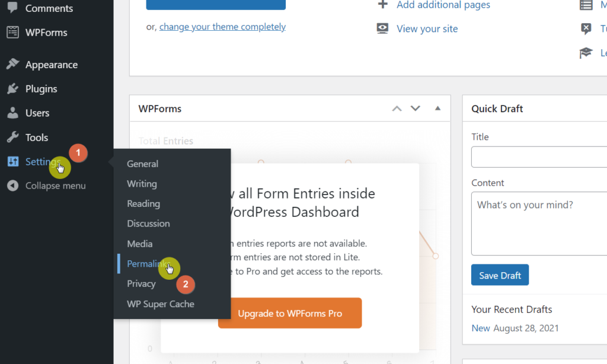Click the Collapse menu arrow icon
Viewport: 607px width, 364px height.
[12, 186]
